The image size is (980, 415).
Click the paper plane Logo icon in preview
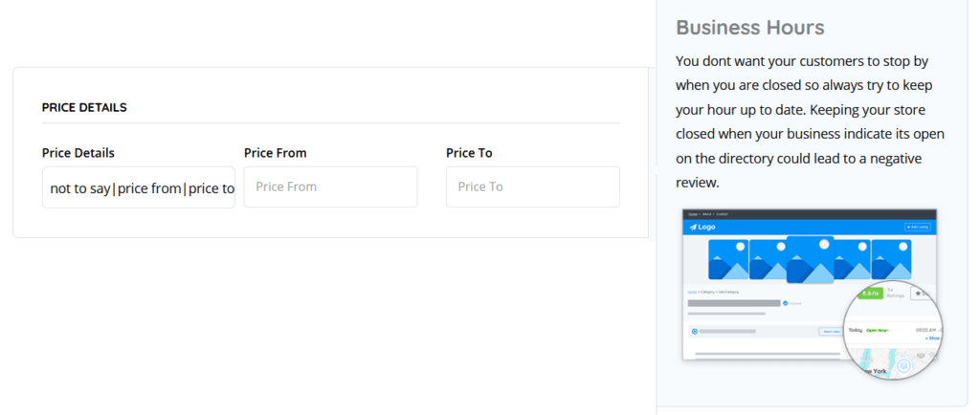[694, 228]
